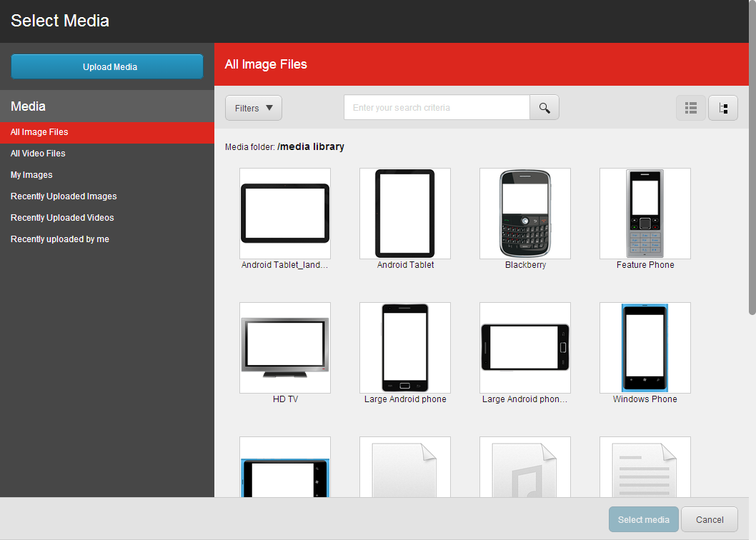Image resolution: width=756 pixels, height=540 pixels.
Task: Select the Blackberry device thumbnail
Action: pyautogui.click(x=524, y=213)
